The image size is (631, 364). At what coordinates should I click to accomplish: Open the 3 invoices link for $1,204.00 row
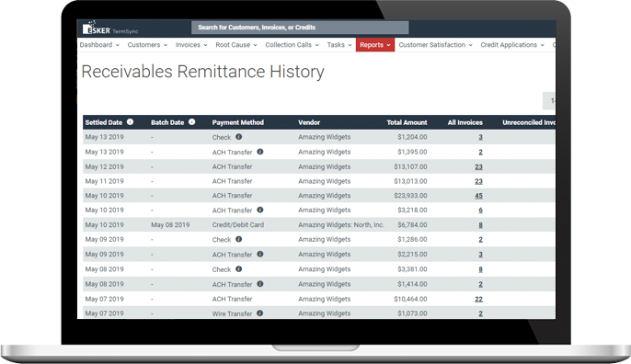(480, 137)
